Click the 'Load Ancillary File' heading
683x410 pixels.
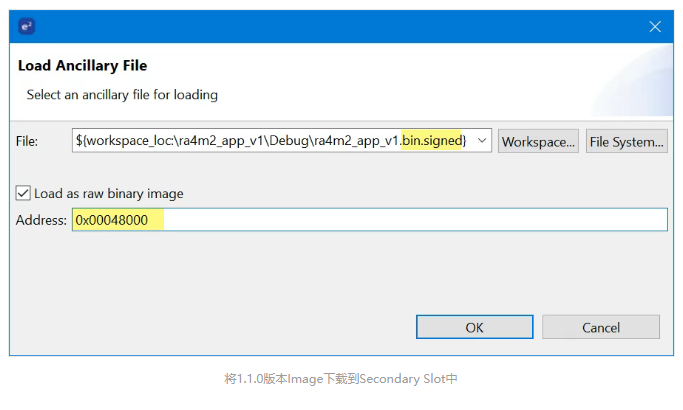coord(82,65)
